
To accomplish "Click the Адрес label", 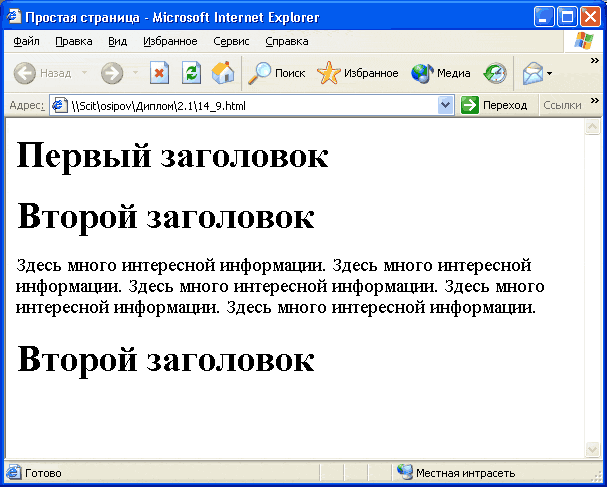I will (x=27, y=105).
